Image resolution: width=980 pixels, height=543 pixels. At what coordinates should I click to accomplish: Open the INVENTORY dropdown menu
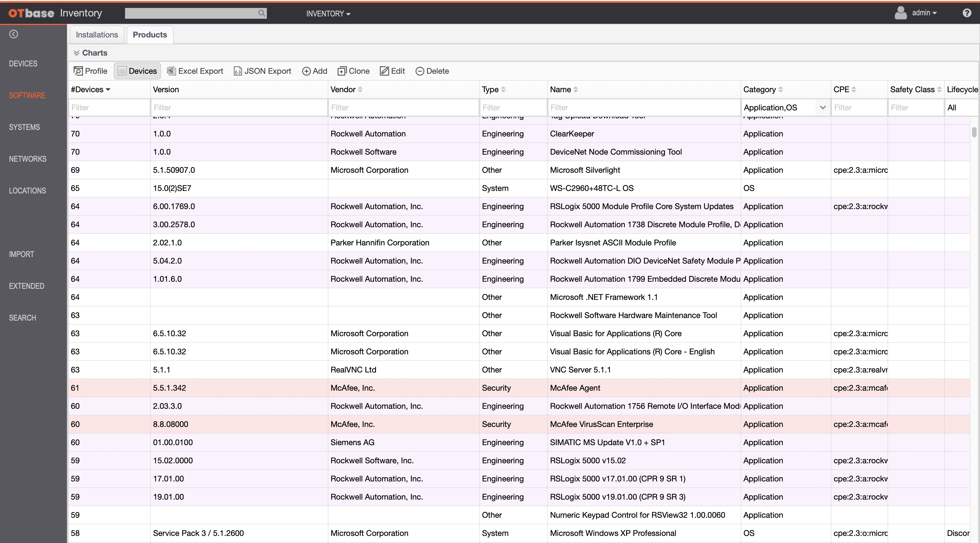tap(328, 14)
